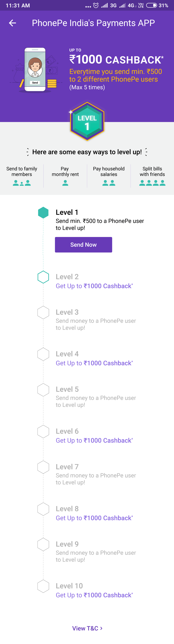Click the Send Now button
Viewport: 174px width, 644px height.
coord(83,245)
